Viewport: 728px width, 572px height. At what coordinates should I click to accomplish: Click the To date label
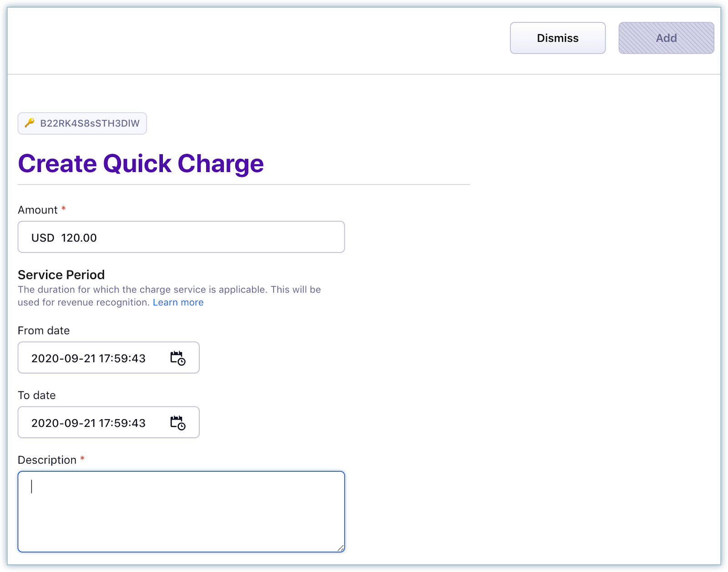[37, 395]
